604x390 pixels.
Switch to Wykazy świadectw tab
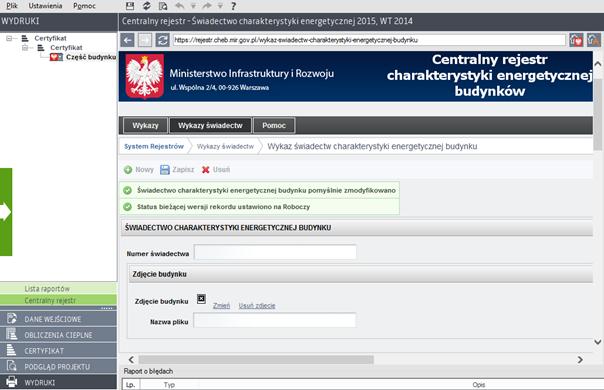click(210, 125)
